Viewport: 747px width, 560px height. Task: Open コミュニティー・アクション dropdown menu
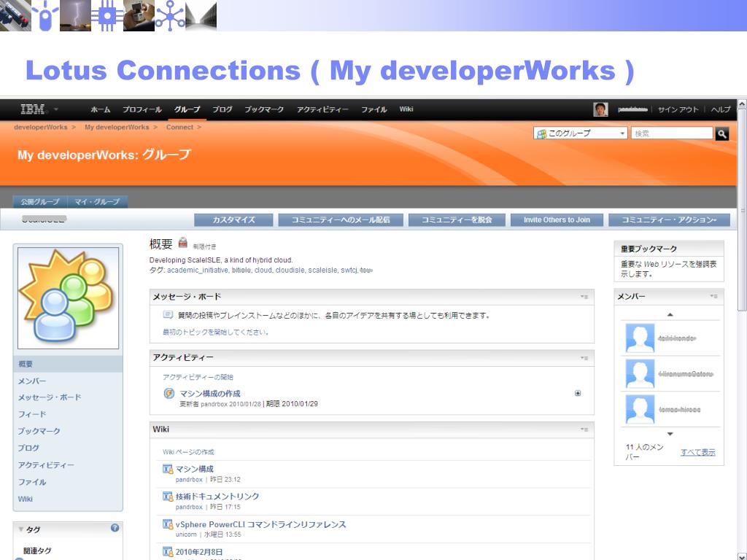point(670,220)
